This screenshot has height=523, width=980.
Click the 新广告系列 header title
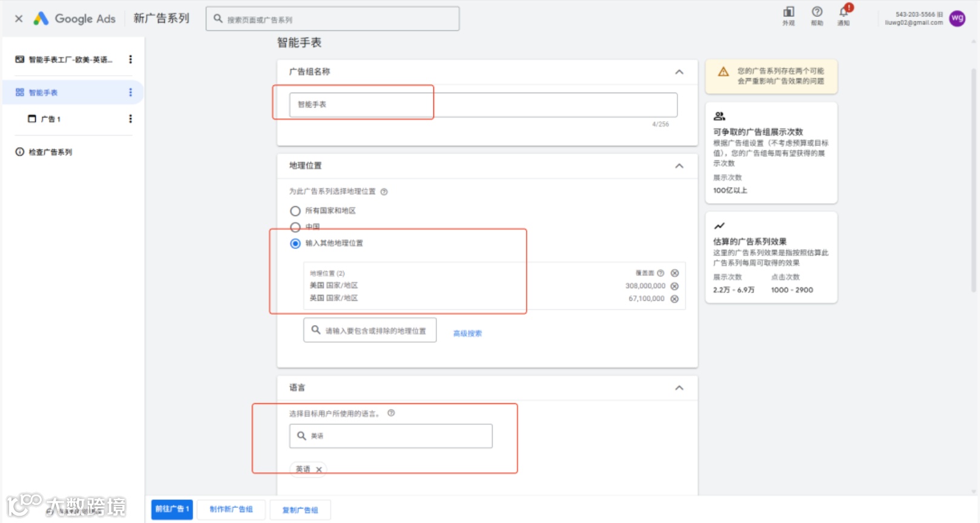(x=161, y=19)
